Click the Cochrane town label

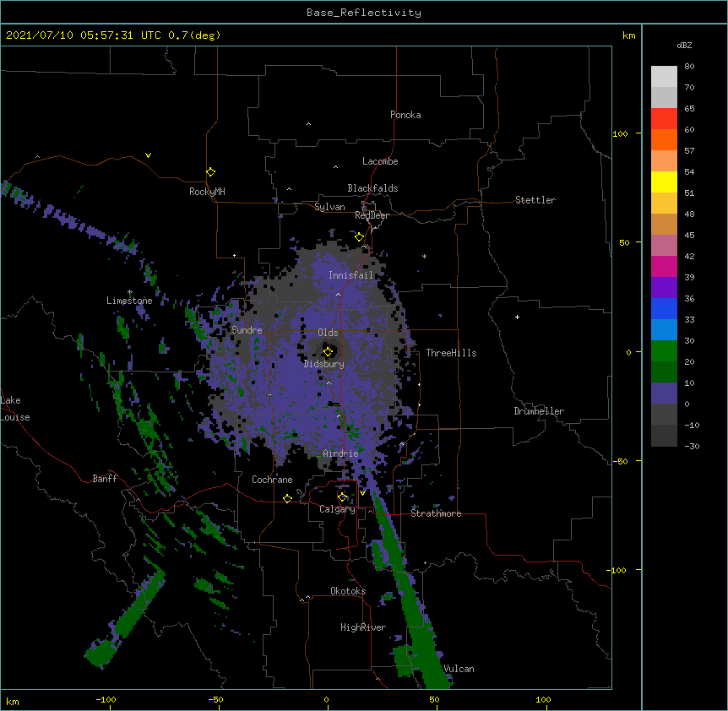[272, 480]
